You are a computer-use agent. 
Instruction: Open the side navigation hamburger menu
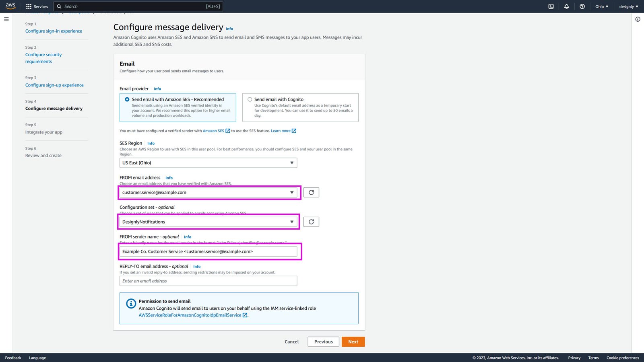(6, 19)
